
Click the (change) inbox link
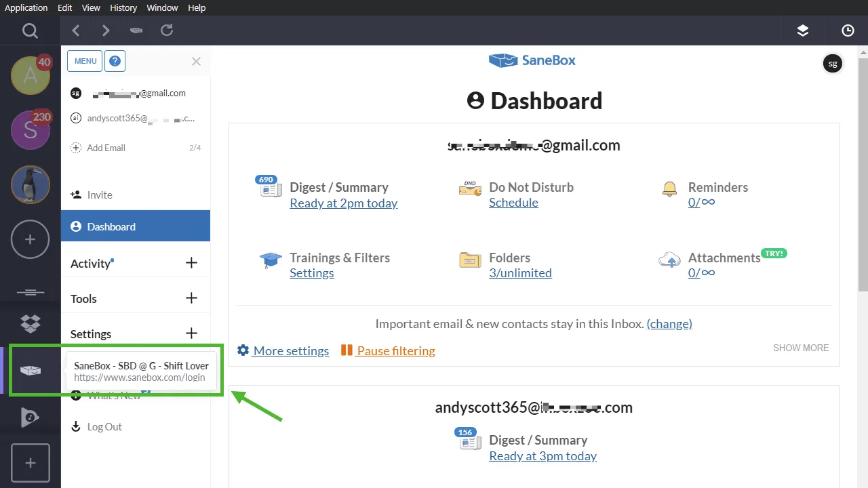click(669, 324)
